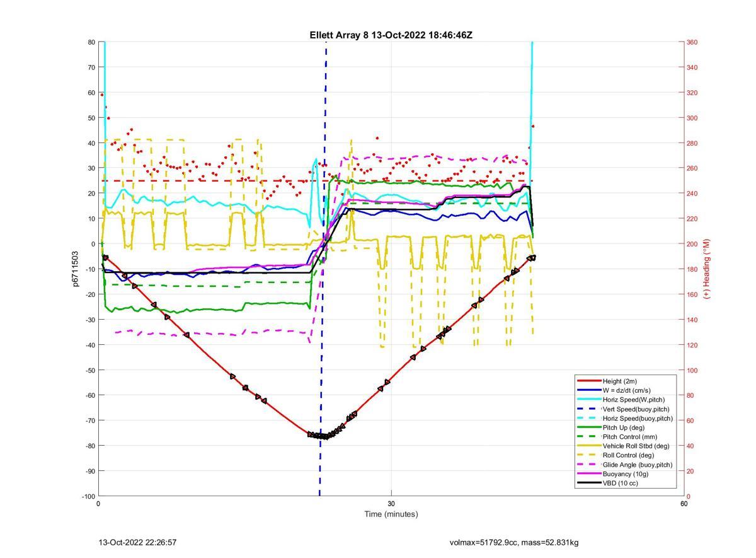Select the '50' left axis tick label
This screenshot has width=756, height=558.
(91, 118)
